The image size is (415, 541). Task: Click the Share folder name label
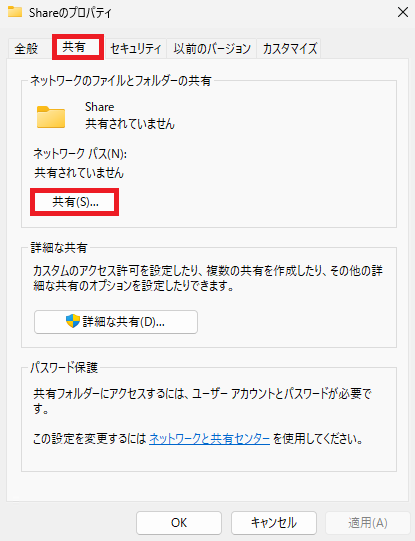coord(100,107)
